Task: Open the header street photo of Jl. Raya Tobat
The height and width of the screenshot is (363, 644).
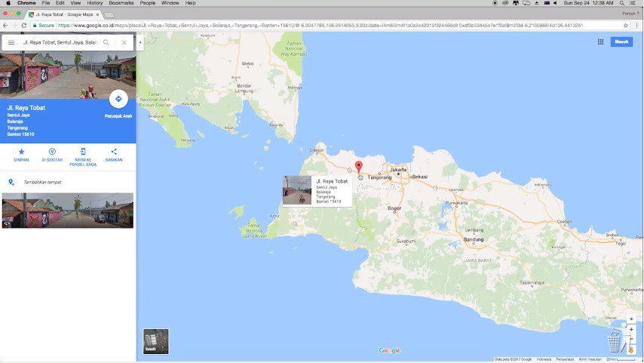Action: pyautogui.click(x=68, y=75)
